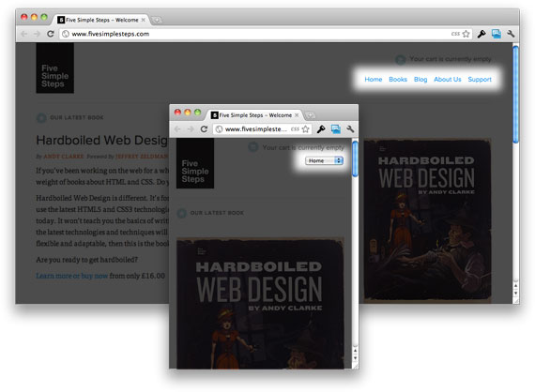
Task: Reload the page in the large browser window
Action: tap(51, 34)
